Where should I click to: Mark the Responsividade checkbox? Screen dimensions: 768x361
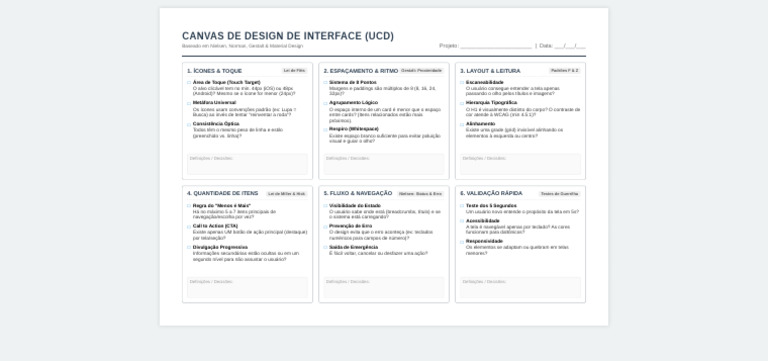click(462, 242)
